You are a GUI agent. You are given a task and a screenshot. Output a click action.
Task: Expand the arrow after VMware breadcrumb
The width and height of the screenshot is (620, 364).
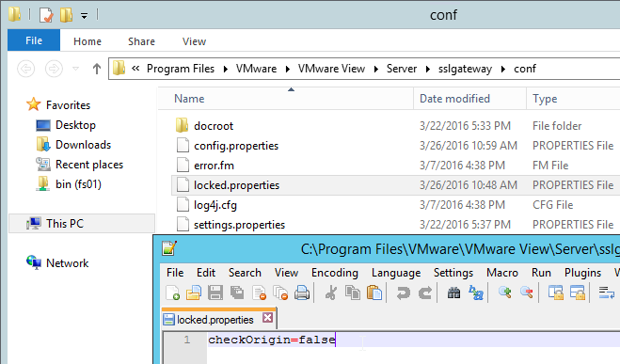[x=288, y=70]
